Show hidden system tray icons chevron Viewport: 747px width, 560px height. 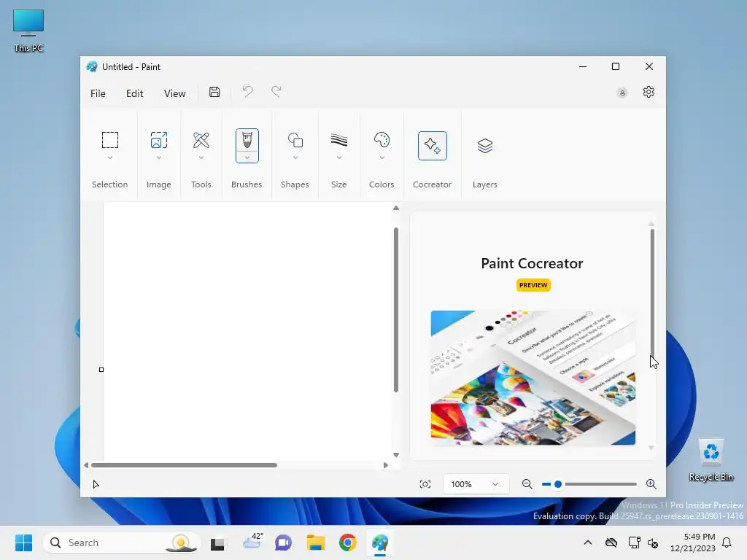tap(588, 542)
